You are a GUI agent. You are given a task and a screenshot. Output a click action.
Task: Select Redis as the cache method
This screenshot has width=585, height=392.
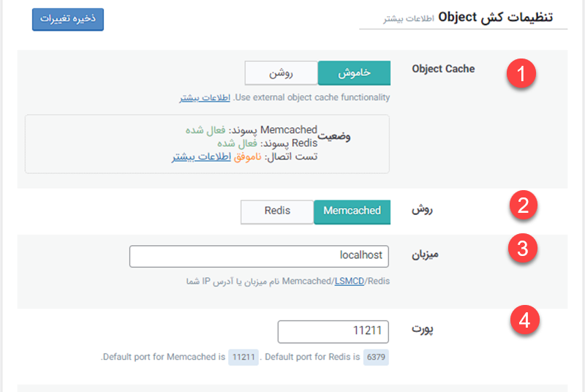pyautogui.click(x=277, y=212)
